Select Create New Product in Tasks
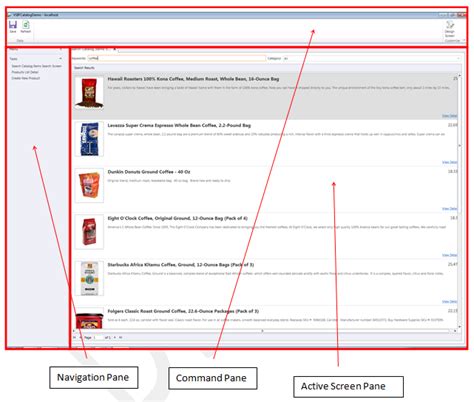The width and height of the screenshot is (474, 402). click(x=26, y=78)
